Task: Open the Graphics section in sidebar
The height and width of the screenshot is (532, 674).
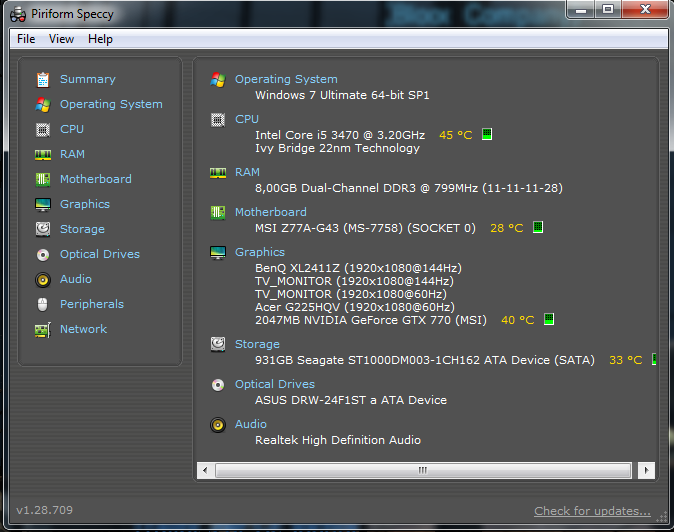Action: [85, 204]
